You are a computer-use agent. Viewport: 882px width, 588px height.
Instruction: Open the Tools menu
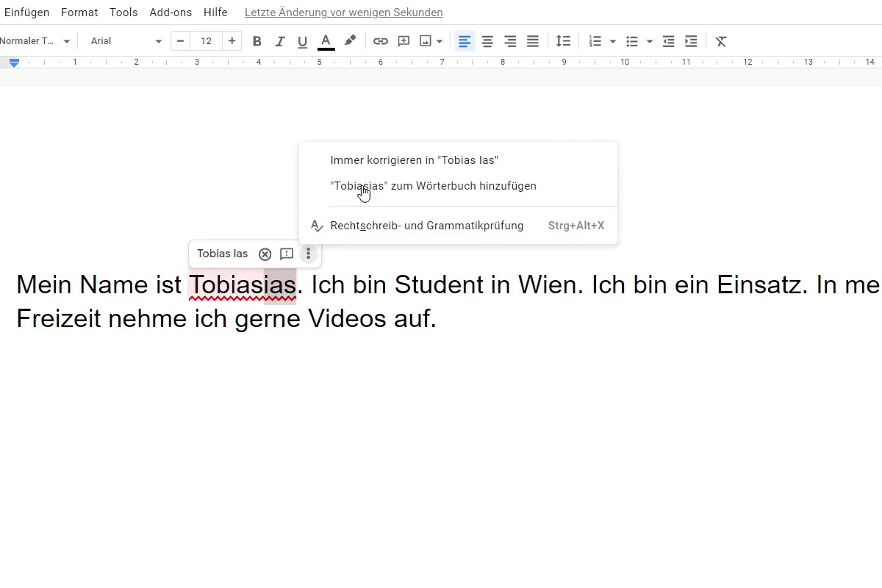pos(123,12)
